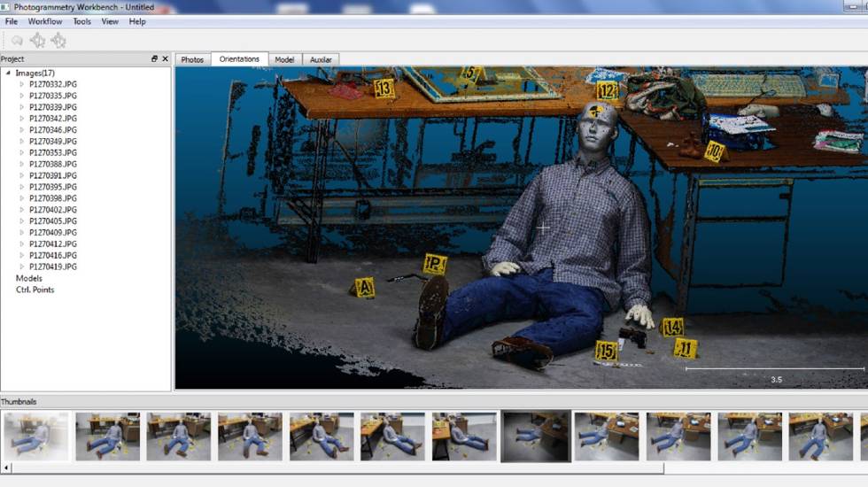Expand the P1270419.JPG tree entry

tap(22, 267)
